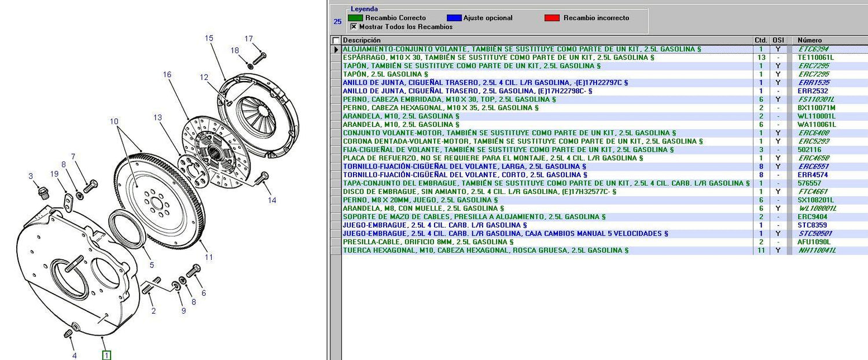Image resolution: width=868 pixels, height=360 pixels.
Task: Open part number STC50501
Action: point(815,234)
